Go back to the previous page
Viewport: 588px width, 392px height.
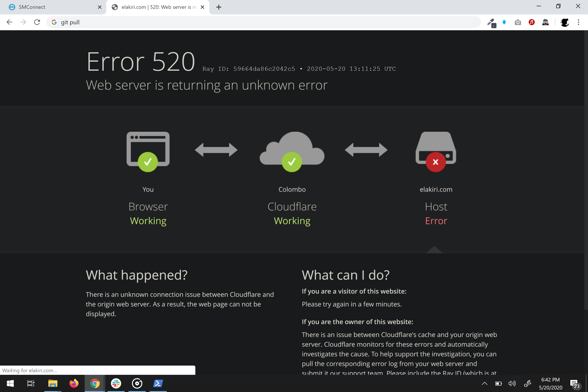(9, 22)
